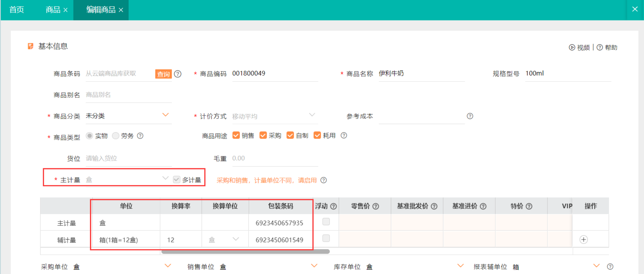
Task: Expand the 商品分类 dropdown
Action: click(x=165, y=115)
